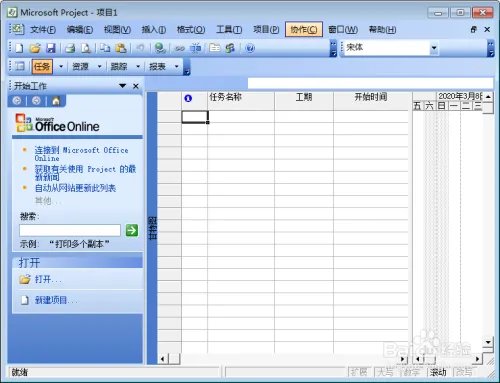This screenshot has height=383, width=500.
Task: Click the Forward arrow in task pane
Action: pyautogui.click(x=36, y=100)
